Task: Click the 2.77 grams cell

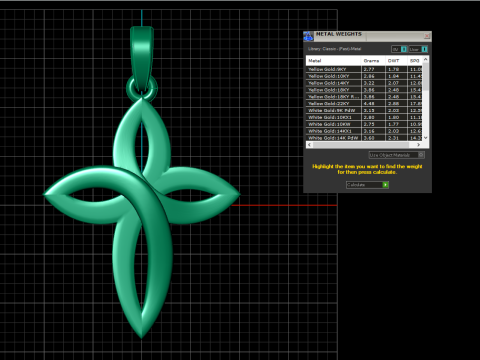Action: [373, 69]
